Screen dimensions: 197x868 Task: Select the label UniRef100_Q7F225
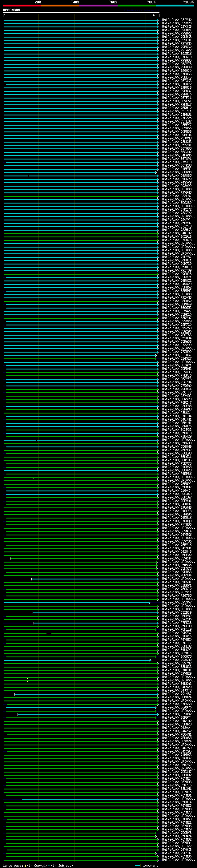coord(176,118)
